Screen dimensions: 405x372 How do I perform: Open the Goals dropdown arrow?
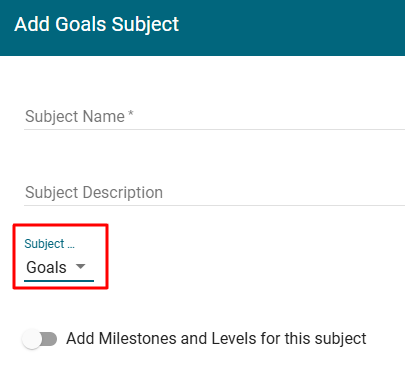tap(81, 267)
